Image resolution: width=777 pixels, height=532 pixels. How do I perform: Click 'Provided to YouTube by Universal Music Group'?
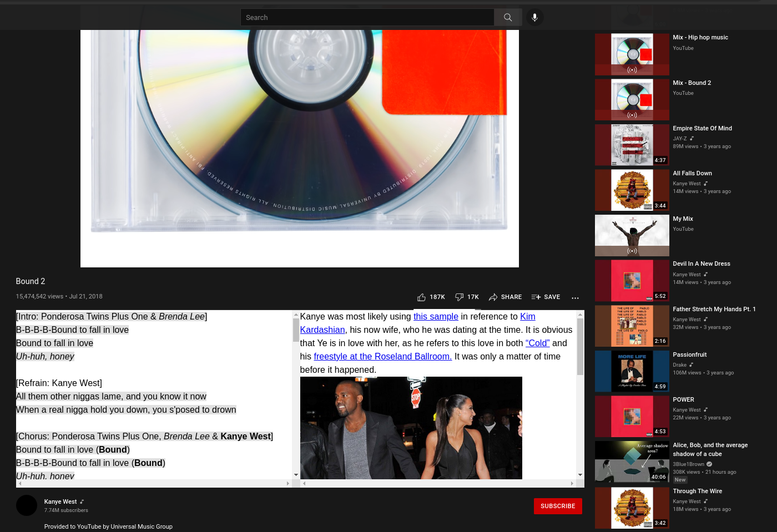click(108, 526)
